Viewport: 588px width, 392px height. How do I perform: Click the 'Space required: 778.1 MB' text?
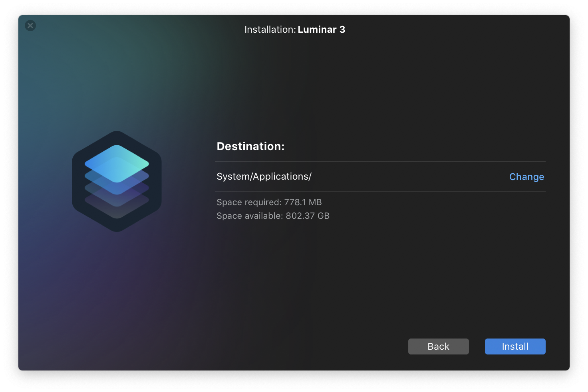[x=269, y=202]
